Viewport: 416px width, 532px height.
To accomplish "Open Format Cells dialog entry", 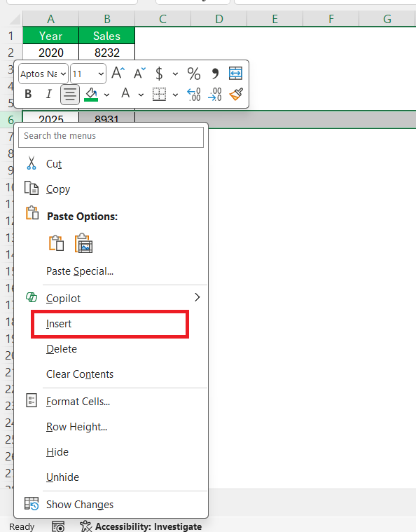I will click(111, 402).
